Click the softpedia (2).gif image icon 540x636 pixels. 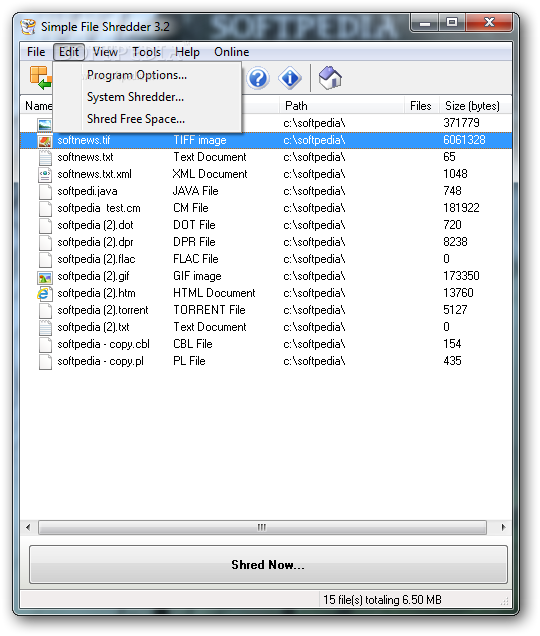click(45, 277)
